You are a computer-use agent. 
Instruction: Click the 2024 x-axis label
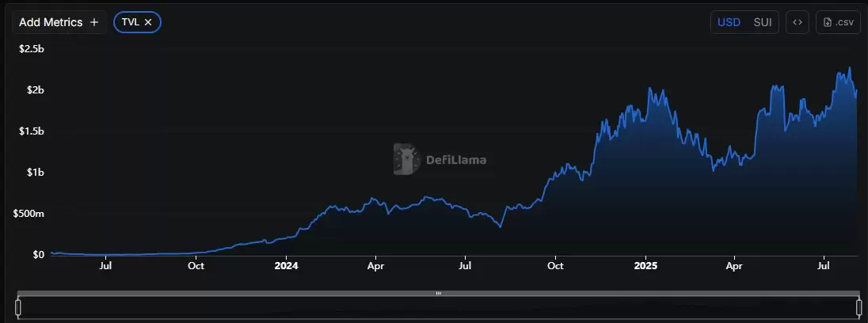click(x=286, y=265)
